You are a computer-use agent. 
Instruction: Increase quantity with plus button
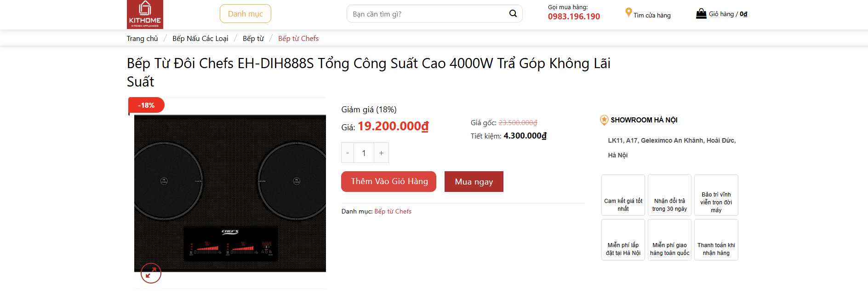click(381, 153)
